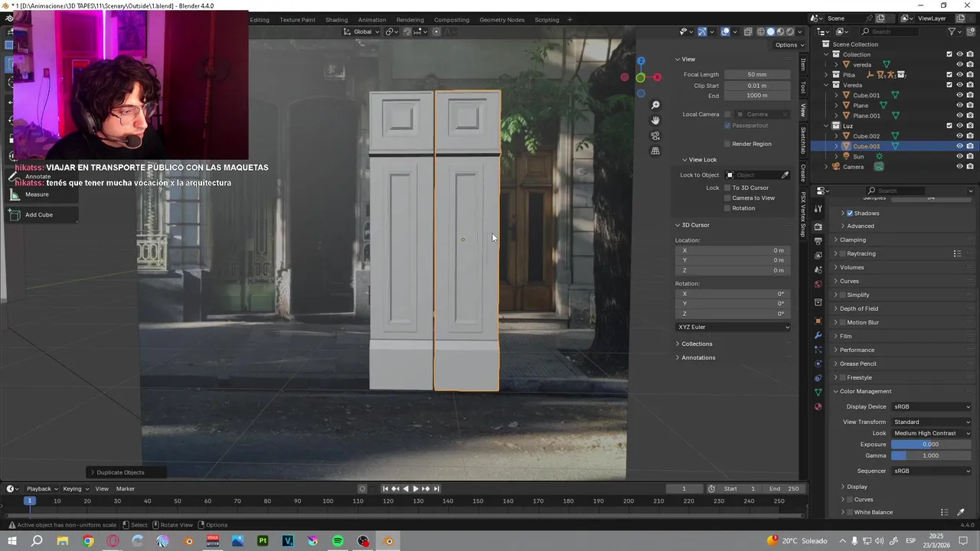The height and width of the screenshot is (551, 980).
Task: Open the XYZ Euler rotation mode dropdown
Action: [733, 328]
